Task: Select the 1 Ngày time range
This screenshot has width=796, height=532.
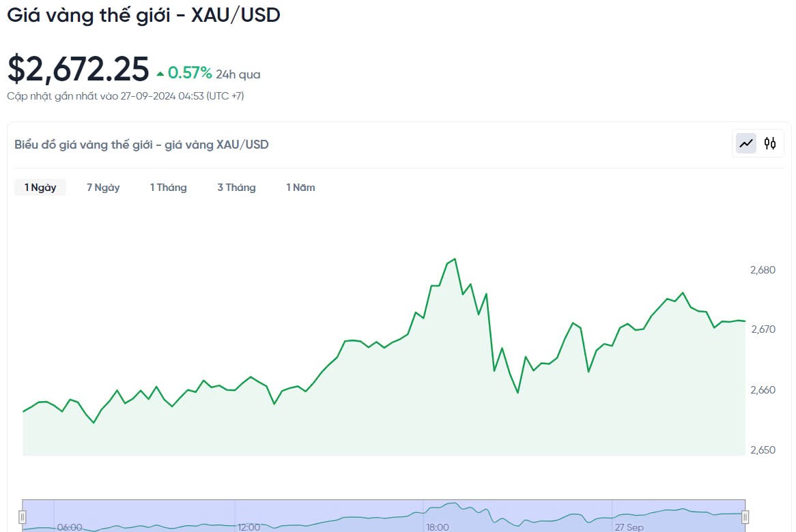Action: coord(40,188)
